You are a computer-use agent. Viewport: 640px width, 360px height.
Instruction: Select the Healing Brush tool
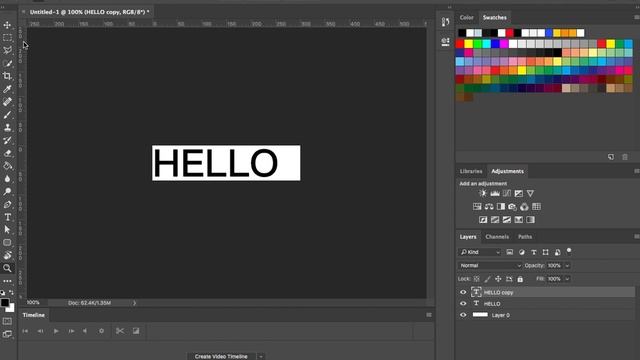[x=7, y=102]
